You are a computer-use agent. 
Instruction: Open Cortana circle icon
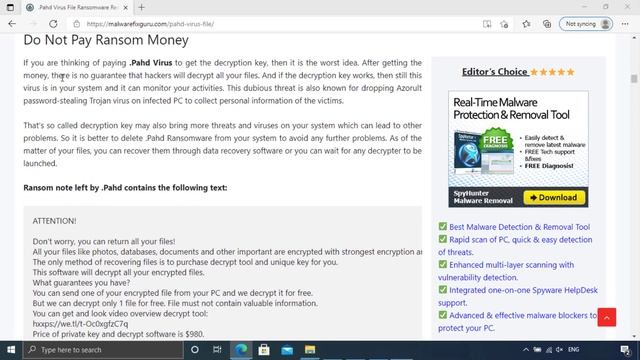[195, 350]
